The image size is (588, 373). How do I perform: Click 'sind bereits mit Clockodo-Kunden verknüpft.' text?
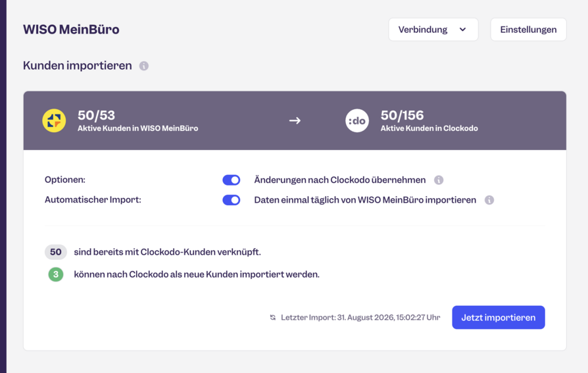[x=167, y=252]
